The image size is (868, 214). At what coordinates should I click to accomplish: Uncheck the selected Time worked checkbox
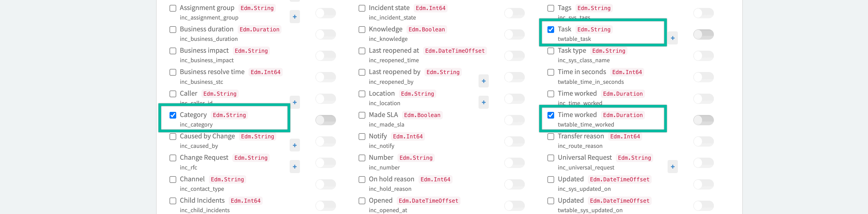tap(551, 115)
